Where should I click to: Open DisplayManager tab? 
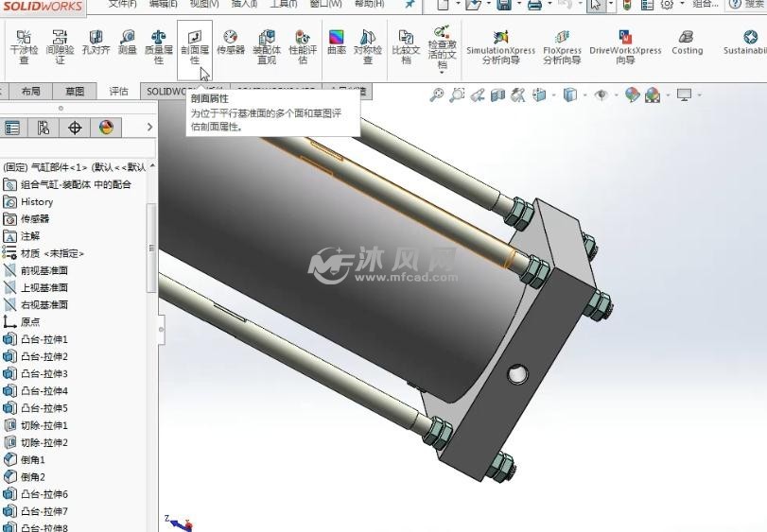point(106,128)
